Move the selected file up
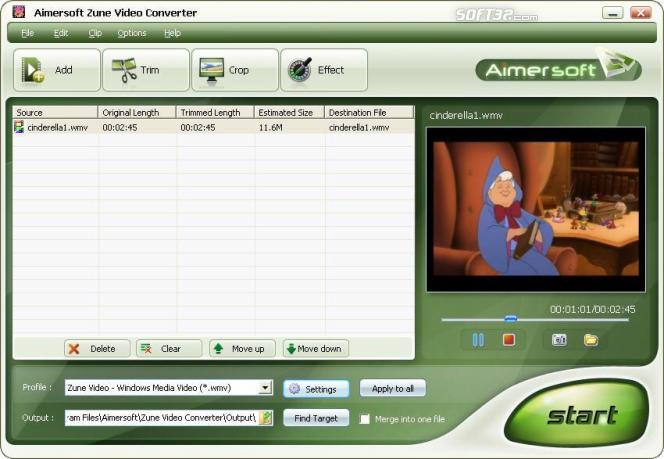 (x=242, y=348)
